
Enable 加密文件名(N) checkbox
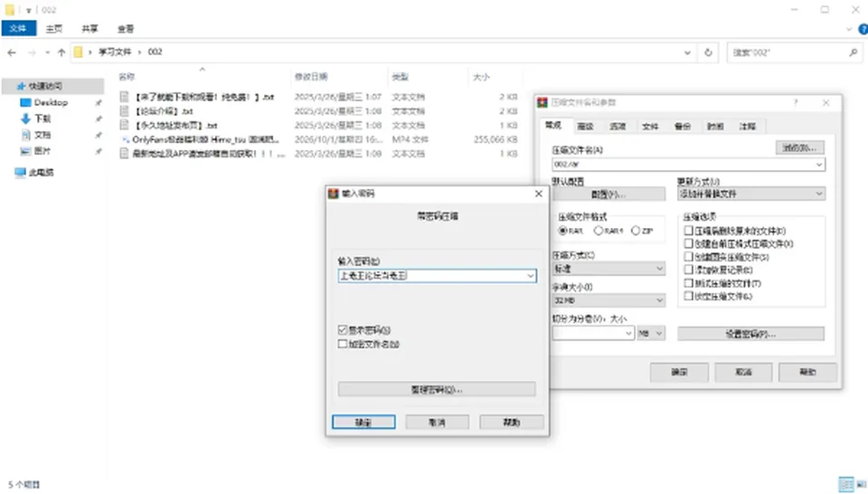(x=343, y=344)
